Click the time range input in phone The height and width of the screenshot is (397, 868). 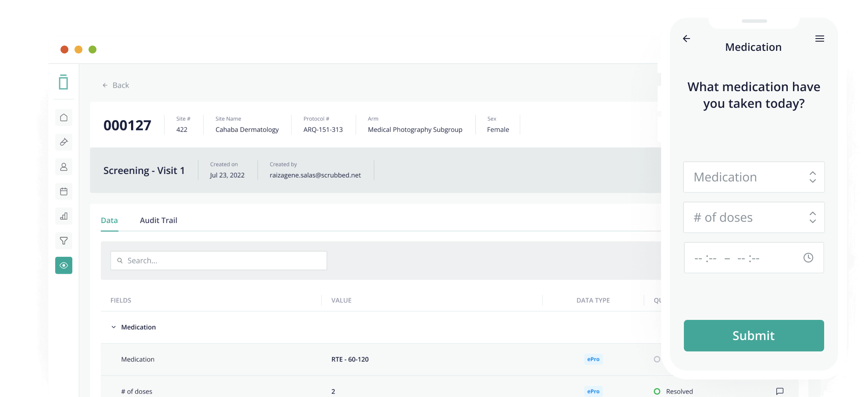tap(754, 258)
